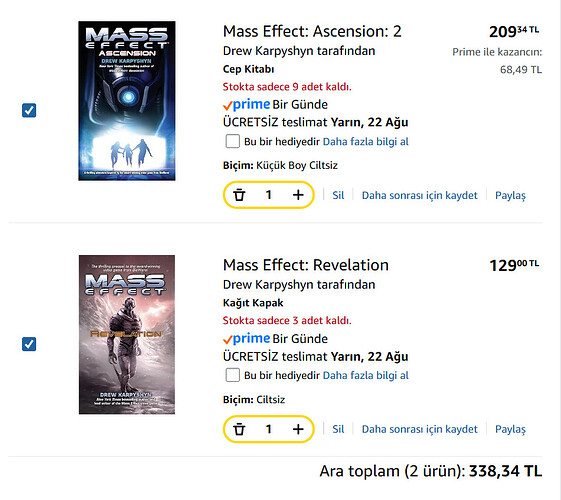561x500 pixels.
Task: Click trash icon for Mass Effect: Revelation
Action: [239, 429]
